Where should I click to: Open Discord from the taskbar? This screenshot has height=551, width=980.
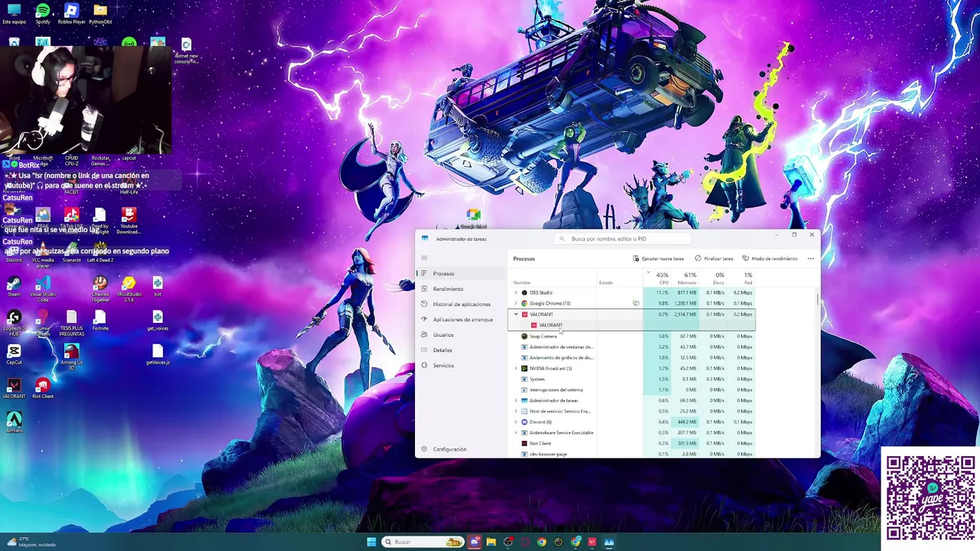[475, 542]
